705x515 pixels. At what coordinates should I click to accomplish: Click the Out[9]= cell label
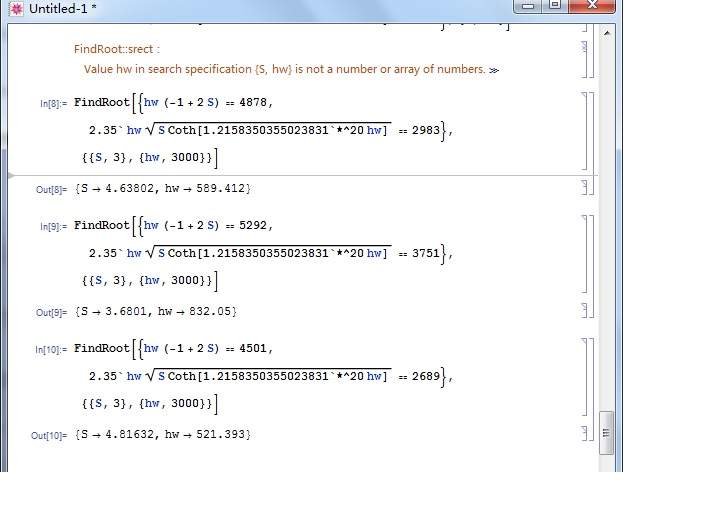[x=51, y=313]
